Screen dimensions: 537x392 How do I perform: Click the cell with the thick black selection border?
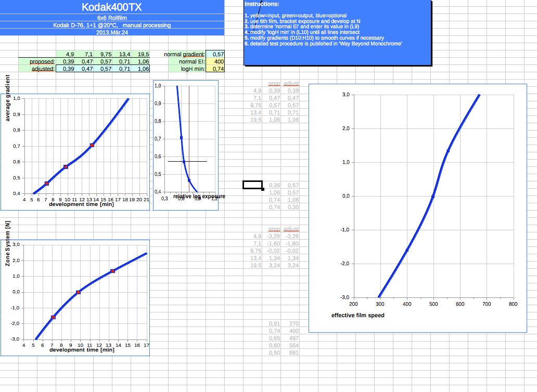(x=253, y=185)
